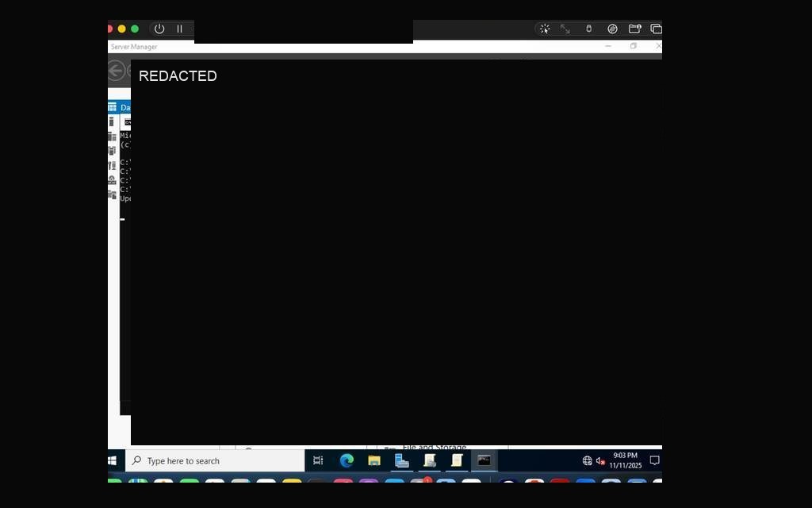Click the yellow minimize dot of VM window
The height and width of the screenshot is (508, 812).
click(121, 29)
